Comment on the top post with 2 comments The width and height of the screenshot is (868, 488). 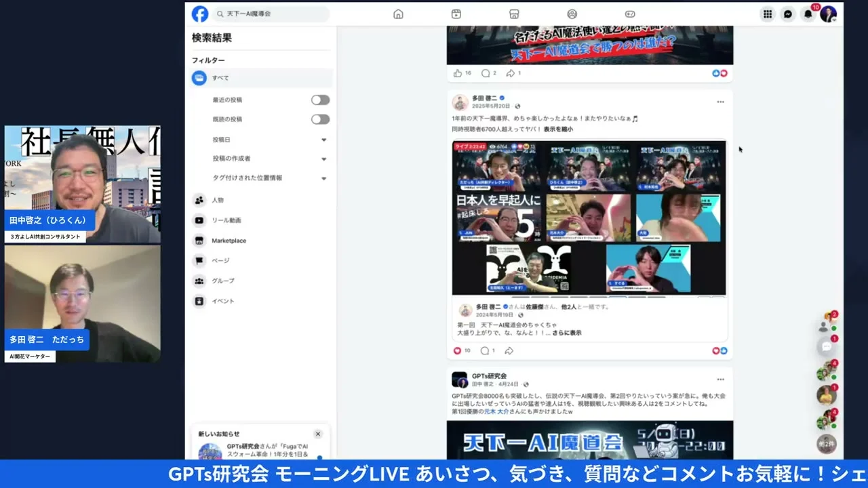tap(486, 73)
